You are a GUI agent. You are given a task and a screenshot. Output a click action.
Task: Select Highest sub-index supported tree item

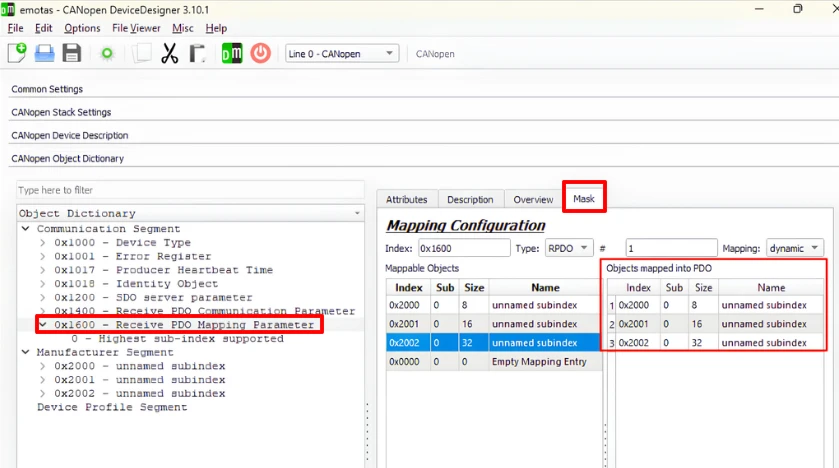click(x=178, y=339)
